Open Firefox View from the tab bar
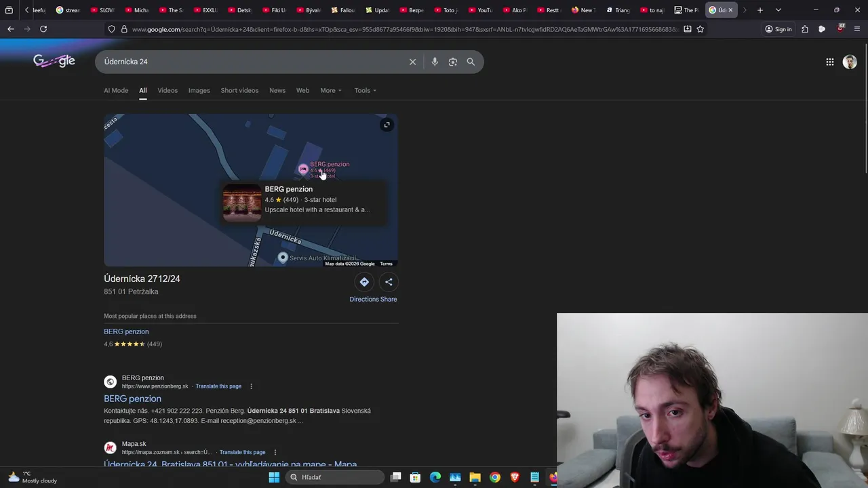This screenshot has width=868, height=488. pos(9,10)
